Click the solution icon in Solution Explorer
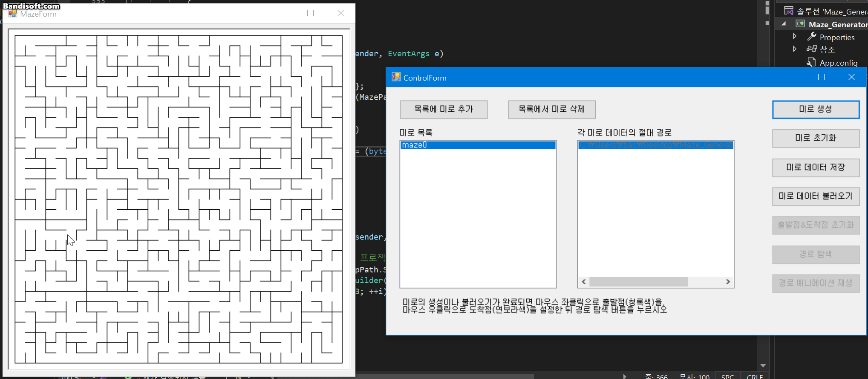This screenshot has width=868, height=379. [x=789, y=11]
